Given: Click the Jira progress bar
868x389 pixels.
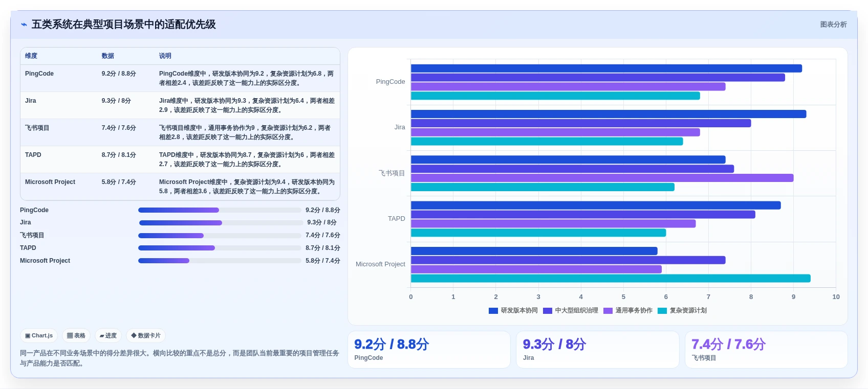Looking at the screenshot, I should 221,223.
